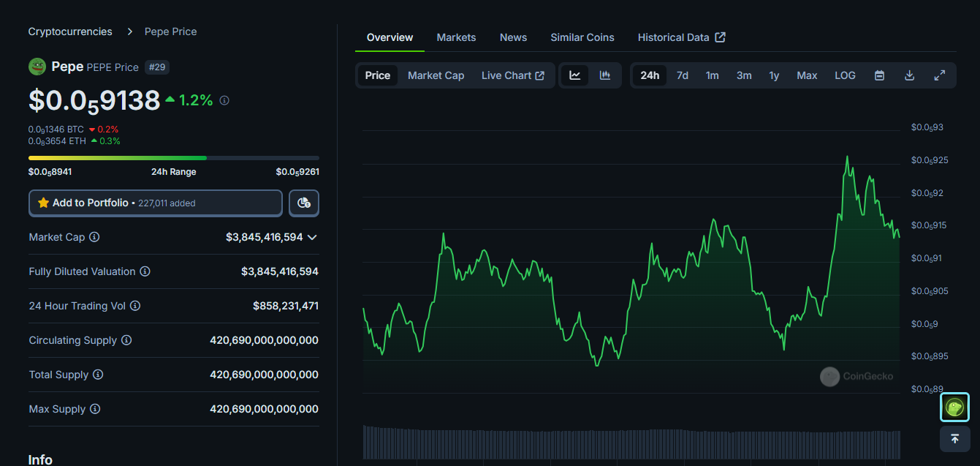
Task: Switch to the Similar Coins tab
Action: click(x=582, y=37)
